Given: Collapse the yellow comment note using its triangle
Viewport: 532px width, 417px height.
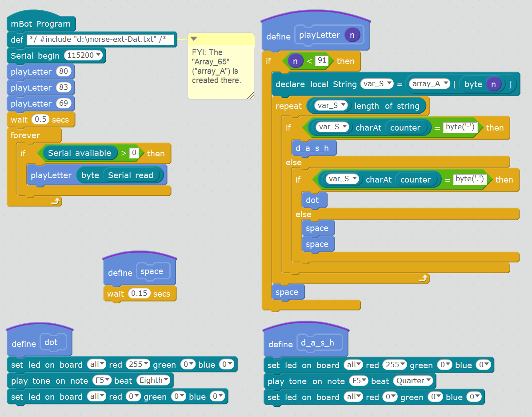Looking at the screenshot, I should [193, 39].
